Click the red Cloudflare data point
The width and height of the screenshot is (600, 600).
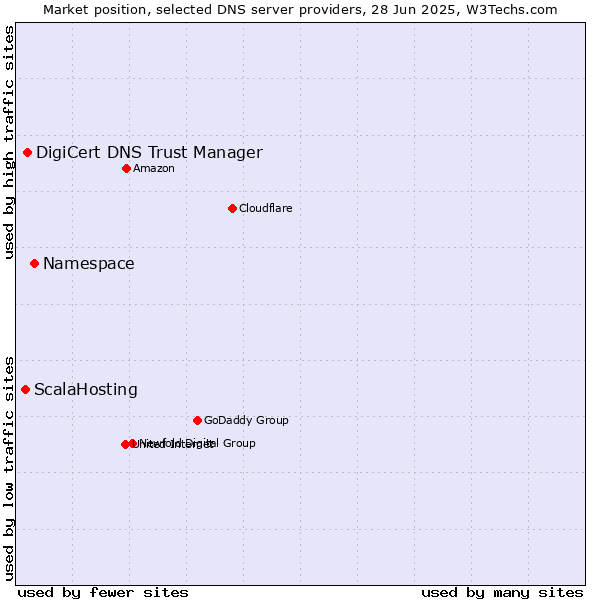232,209
